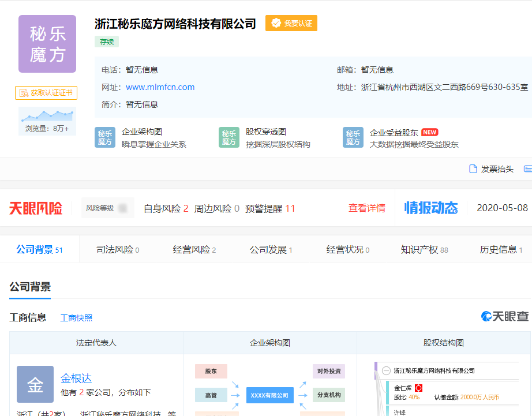This screenshot has width=532, height=416.
Task: Click the XXXX有限公司 center box
Action: click(x=269, y=395)
